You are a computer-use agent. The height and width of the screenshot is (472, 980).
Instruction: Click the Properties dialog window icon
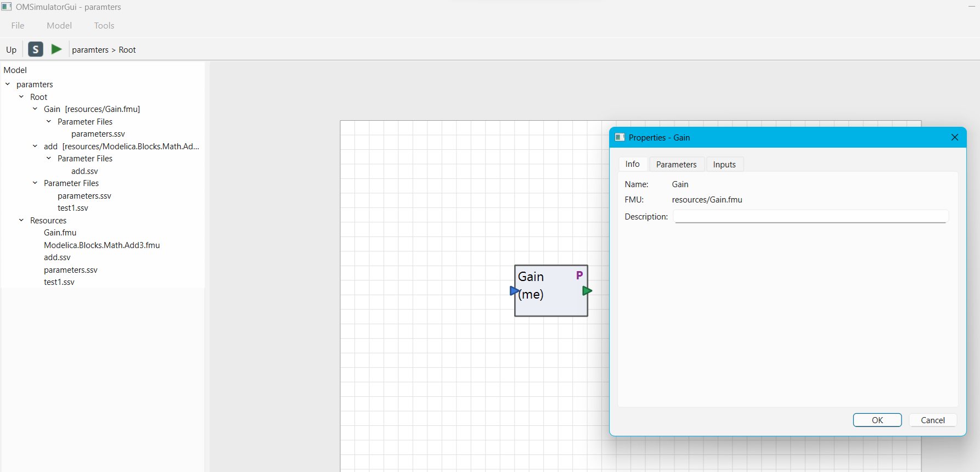(620, 137)
